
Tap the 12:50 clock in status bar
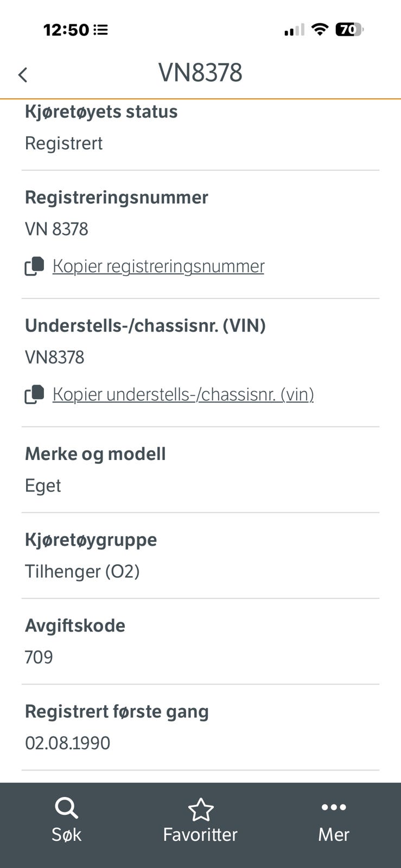(66, 30)
